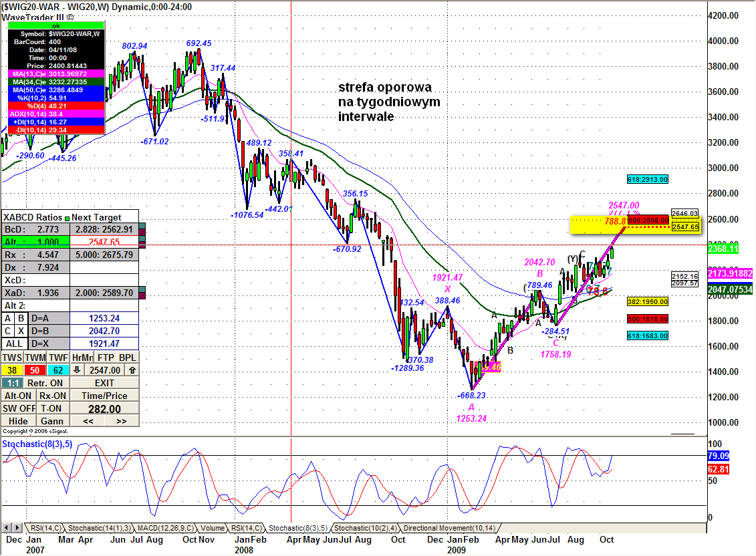Toggle the Rx-ON button

[x=53, y=396]
